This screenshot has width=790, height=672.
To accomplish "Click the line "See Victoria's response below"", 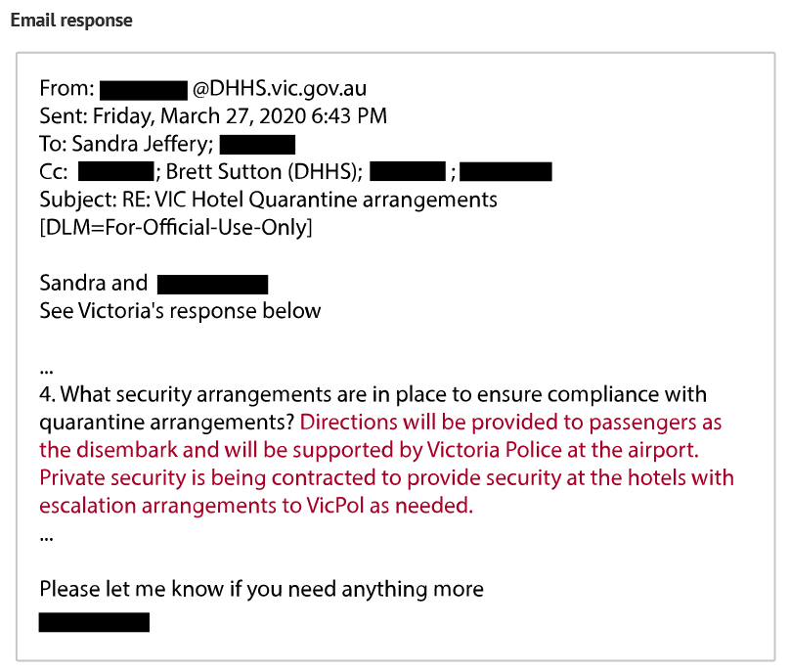I will [180, 312].
